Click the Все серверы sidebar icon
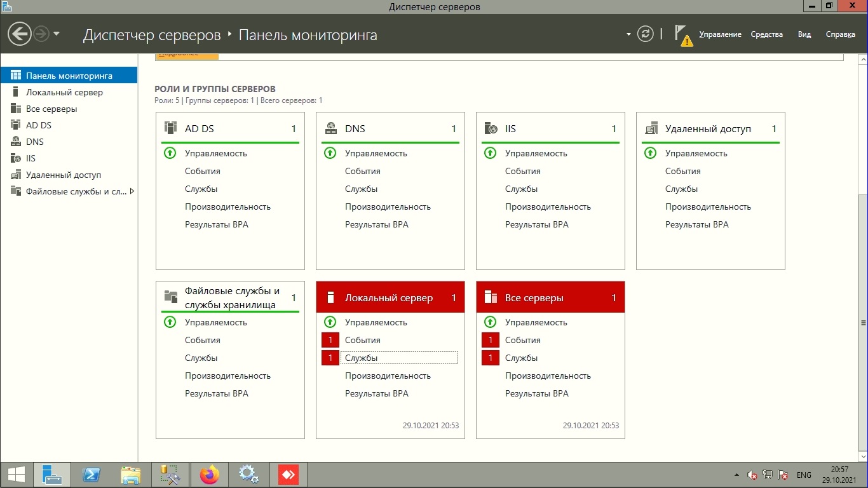 point(16,109)
